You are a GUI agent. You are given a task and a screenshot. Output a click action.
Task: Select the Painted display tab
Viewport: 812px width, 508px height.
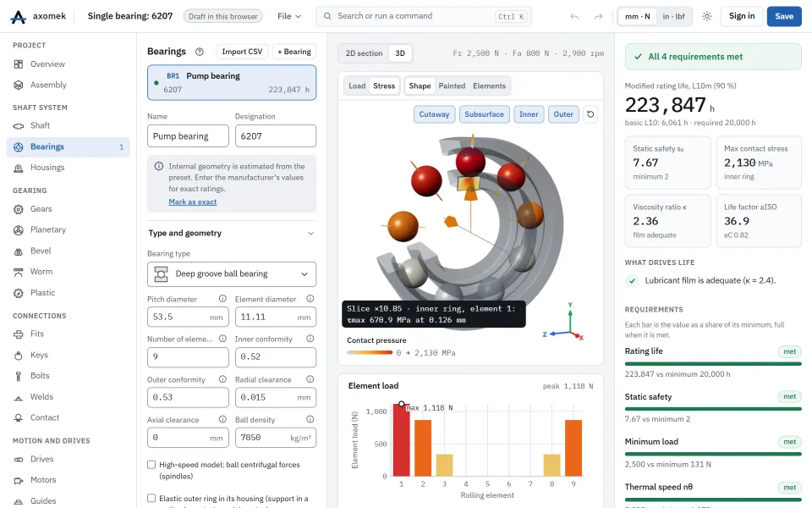coord(452,86)
